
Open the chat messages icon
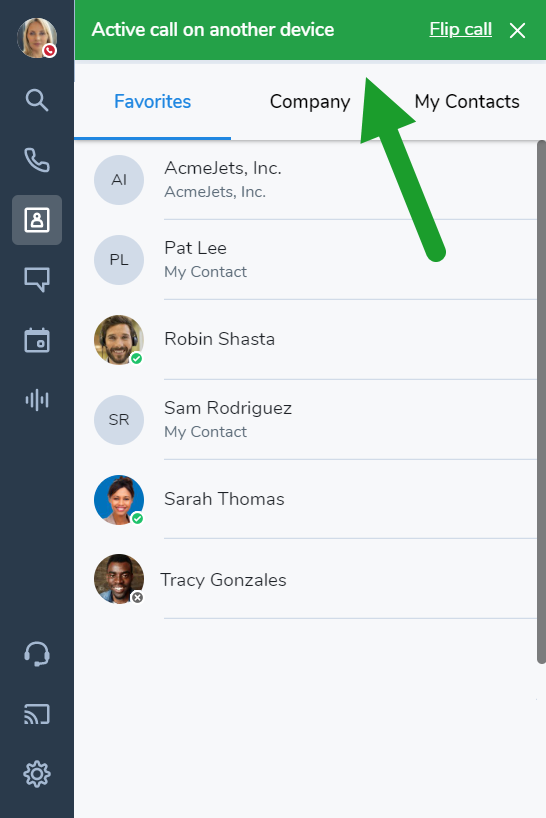coord(37,280)
